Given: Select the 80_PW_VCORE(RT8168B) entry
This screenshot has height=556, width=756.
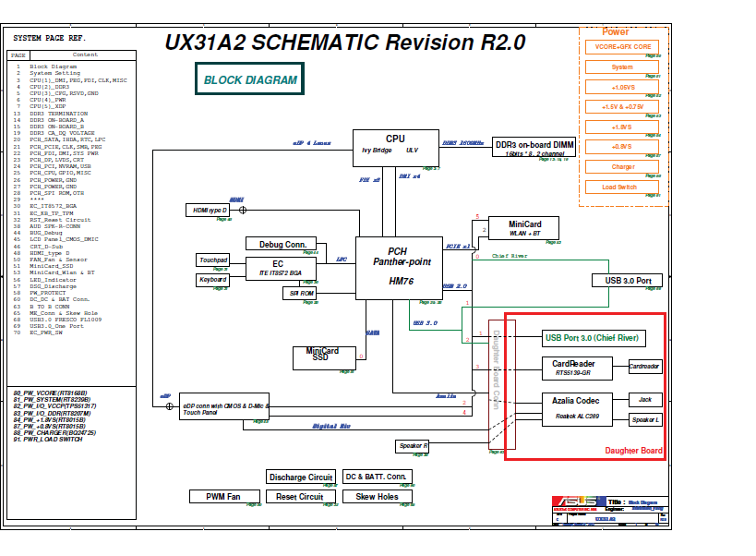Looking at the screenshot, I should tap(50, 393).
